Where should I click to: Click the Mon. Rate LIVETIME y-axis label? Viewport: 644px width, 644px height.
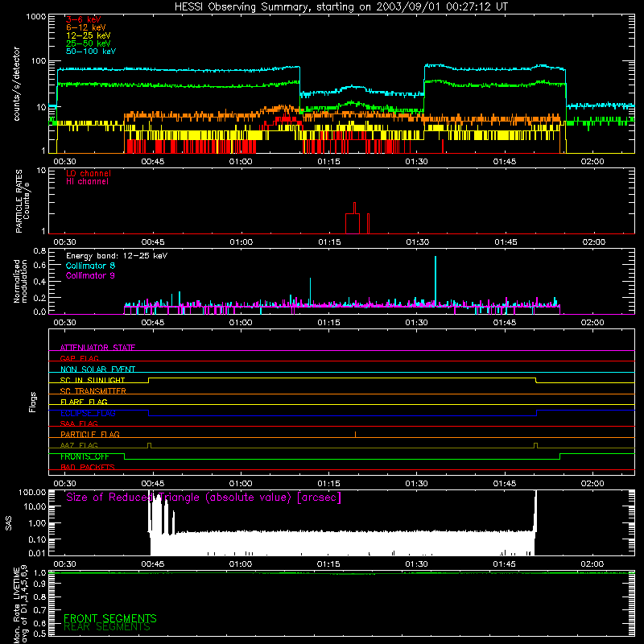20,604
